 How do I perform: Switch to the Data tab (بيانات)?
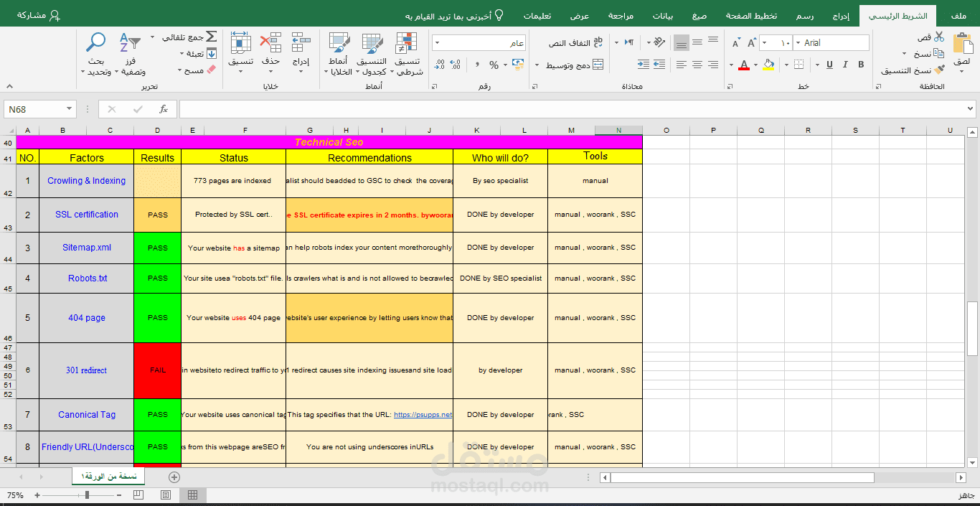coord(663,16)
